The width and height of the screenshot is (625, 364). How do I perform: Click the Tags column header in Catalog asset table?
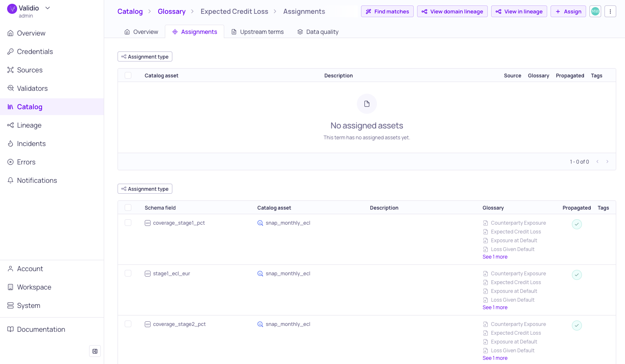click(597, 76)
